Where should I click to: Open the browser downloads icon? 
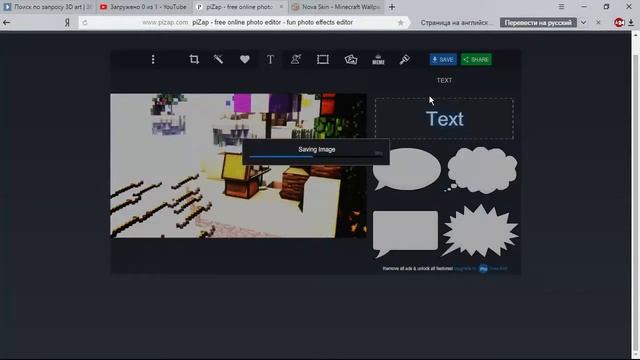tap(631, 23)
